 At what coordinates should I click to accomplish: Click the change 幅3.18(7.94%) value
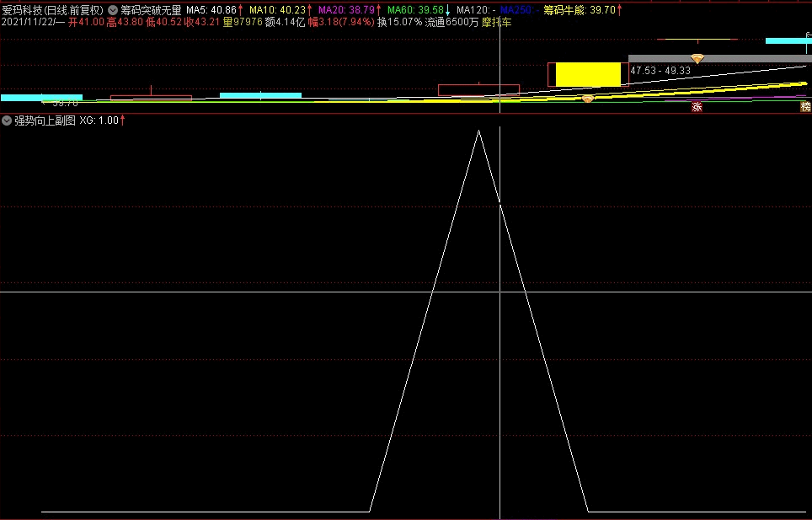tap(341, 22)
